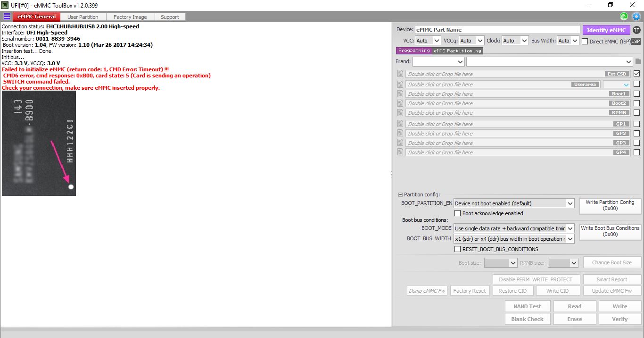Click binary file icon for GP4 row
The image size is (644, 338).
tap(400, 152)
